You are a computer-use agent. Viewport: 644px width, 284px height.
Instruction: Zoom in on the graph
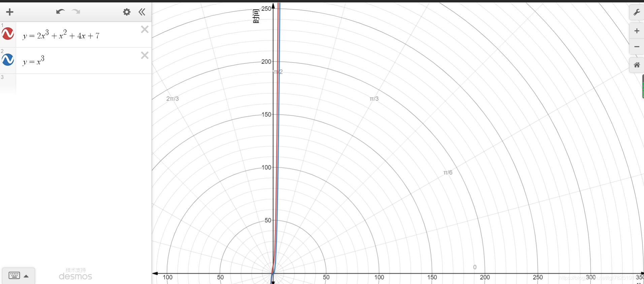tap(637, 31)
